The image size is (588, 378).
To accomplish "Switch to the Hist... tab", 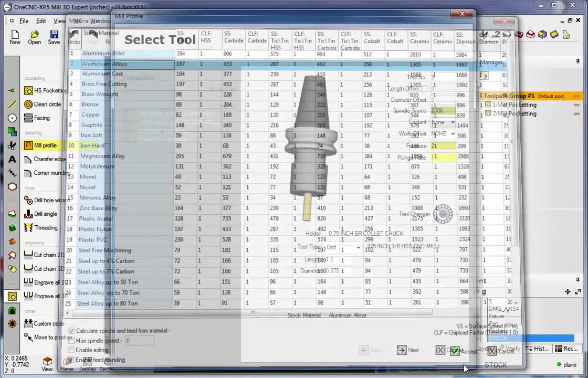I will pos(538,349).
